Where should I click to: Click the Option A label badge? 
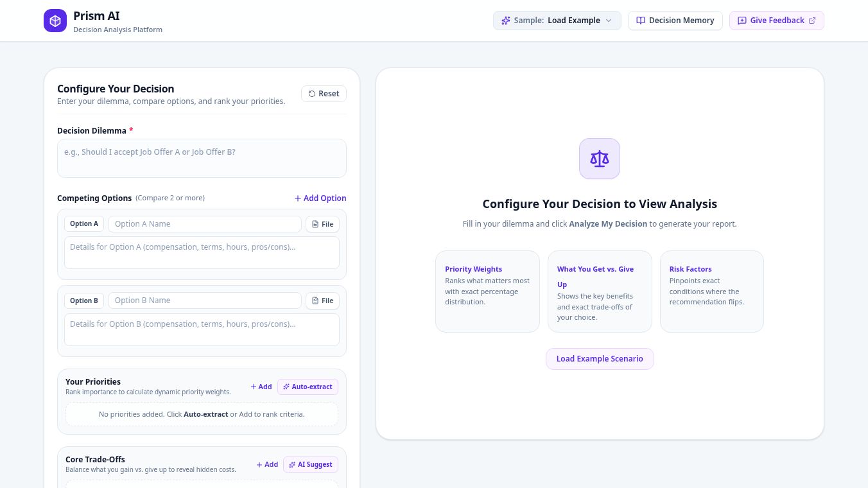click(x=84, y=224)
